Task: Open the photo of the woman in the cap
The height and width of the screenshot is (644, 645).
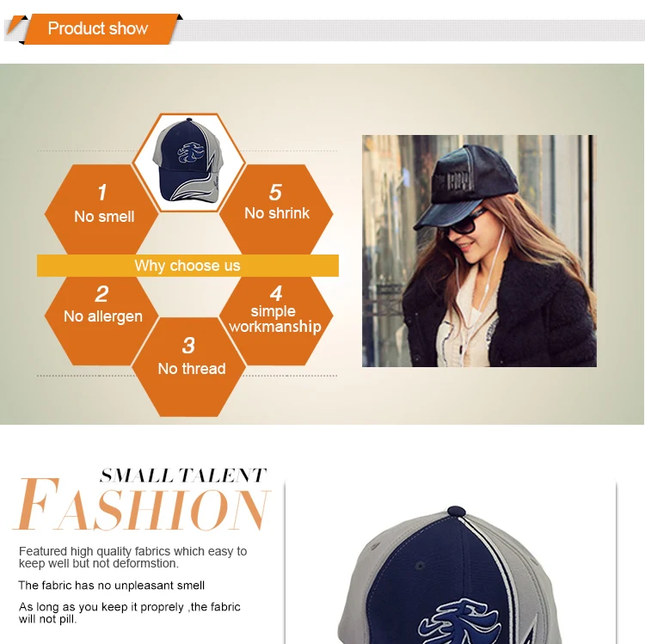Action: click(x=479, y=251)
